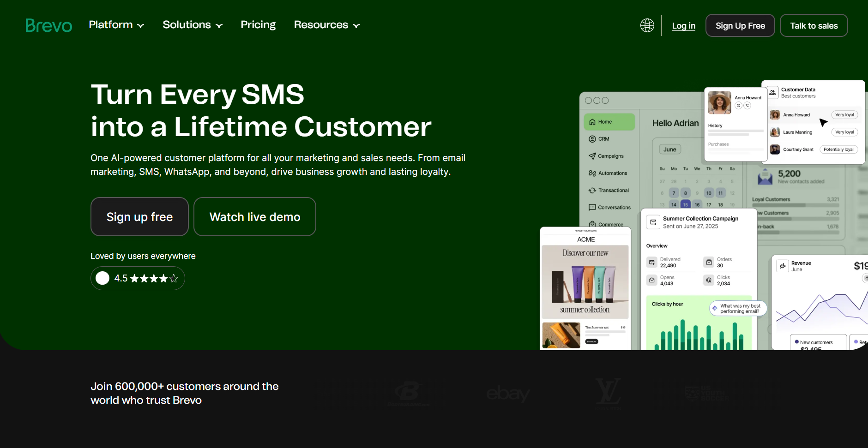Open the Pricing page

[258, 25]
